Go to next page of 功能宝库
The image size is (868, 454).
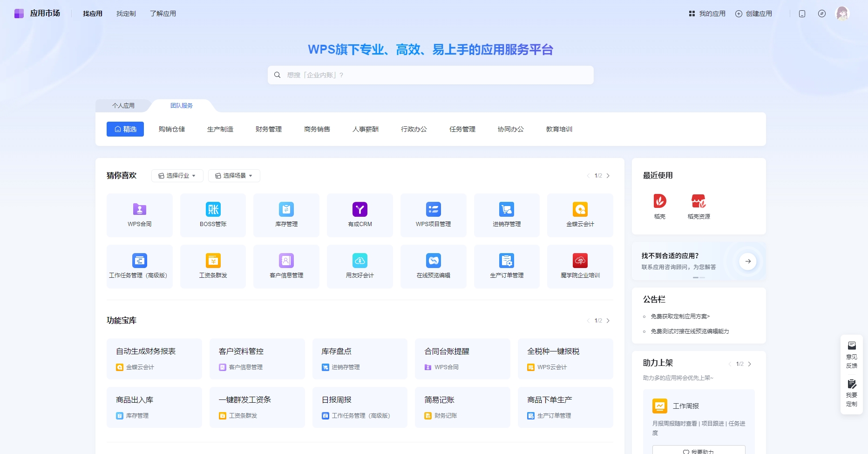pos(608,321)
